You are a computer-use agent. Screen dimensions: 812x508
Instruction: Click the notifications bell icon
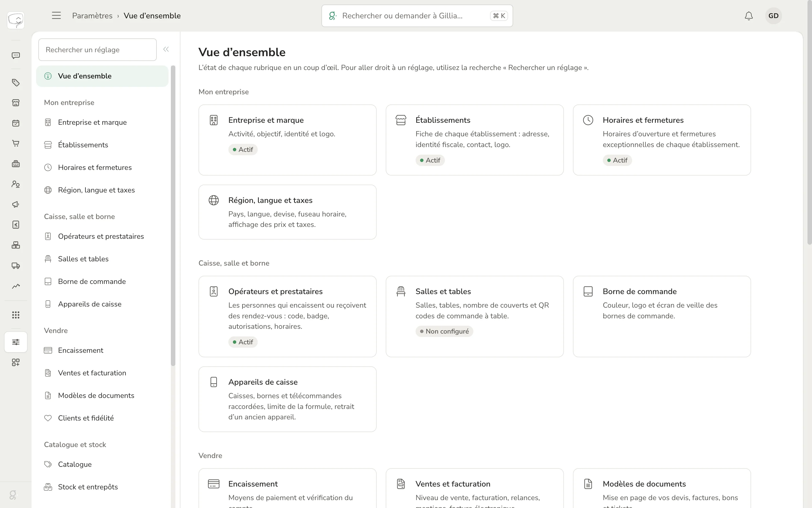coord(749,16)
